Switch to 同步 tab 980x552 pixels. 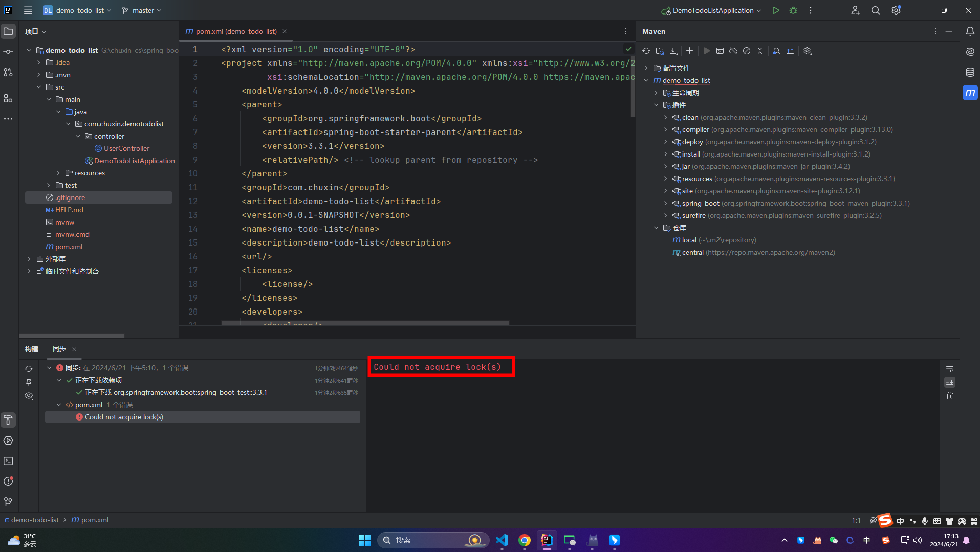pos(59,349)
